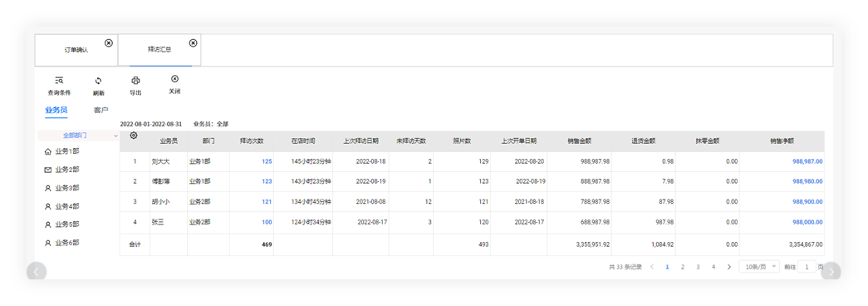Open the 10条/页 page size dropdown

[x=759, y=267]
